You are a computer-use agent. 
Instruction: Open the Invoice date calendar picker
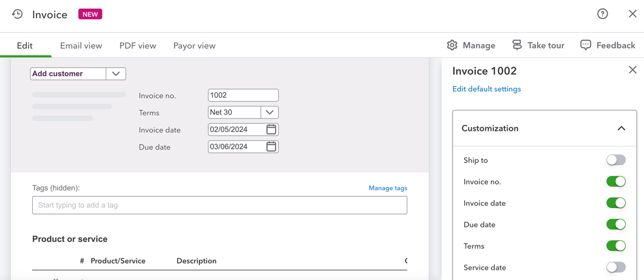pos(272,129)
